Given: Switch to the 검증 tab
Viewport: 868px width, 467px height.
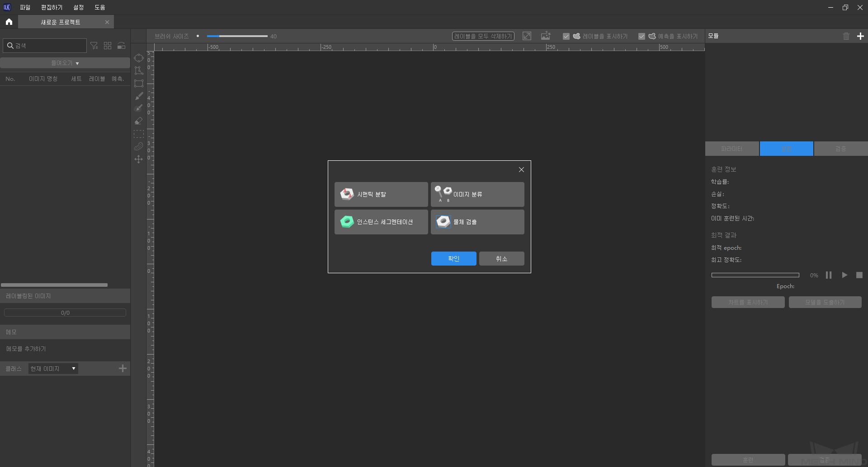Looking at the screenshot, I should pyautogui.click(x=841, y=149).
